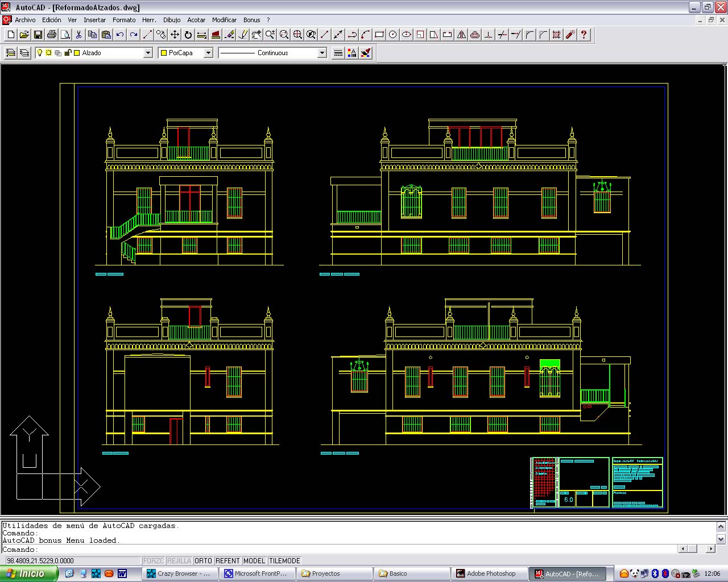Click the Undo arrow icon
The height and width of the screenshot is (582, 728).
click(120, 35)
